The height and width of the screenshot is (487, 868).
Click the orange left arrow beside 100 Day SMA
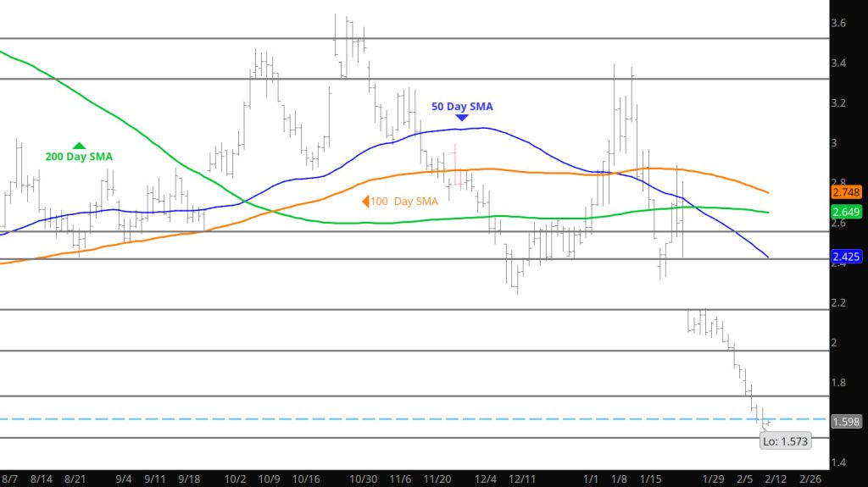coord(366,201)
